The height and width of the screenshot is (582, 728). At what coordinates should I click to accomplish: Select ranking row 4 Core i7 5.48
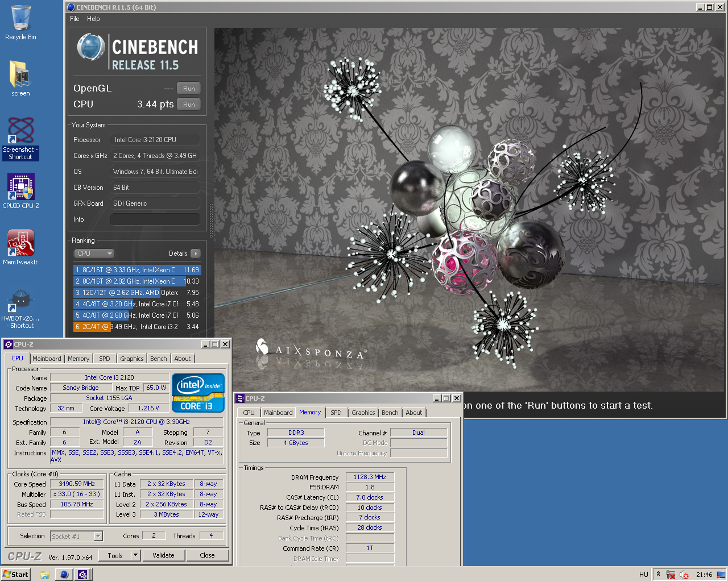[137, 304]
